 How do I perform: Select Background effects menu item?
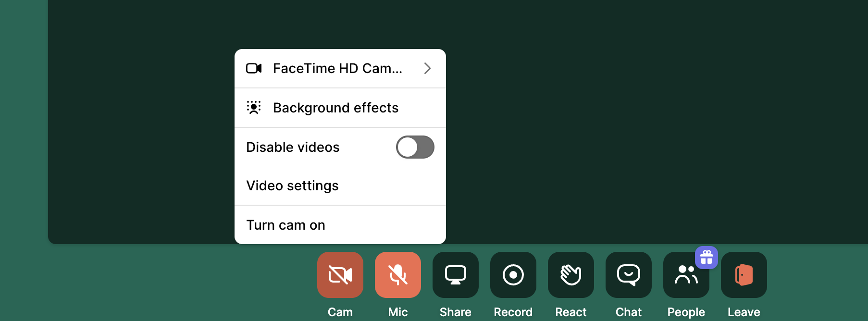335,108
